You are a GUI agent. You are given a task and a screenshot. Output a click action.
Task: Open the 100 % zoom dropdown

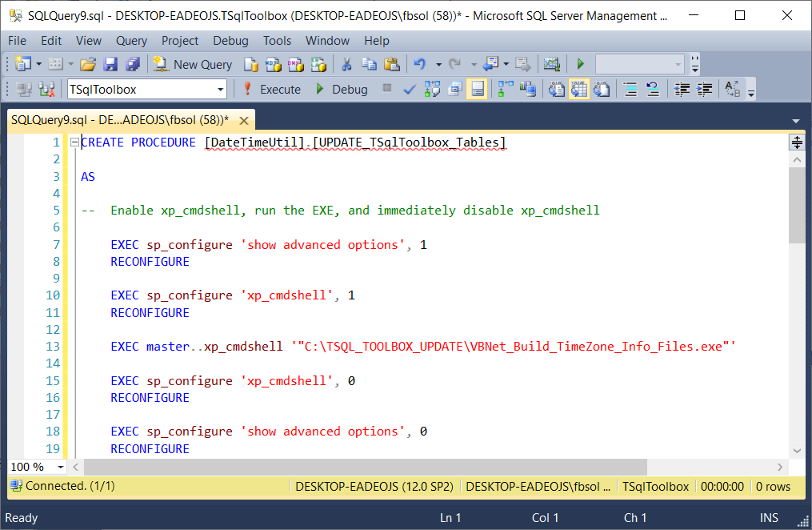coord(61,467)
